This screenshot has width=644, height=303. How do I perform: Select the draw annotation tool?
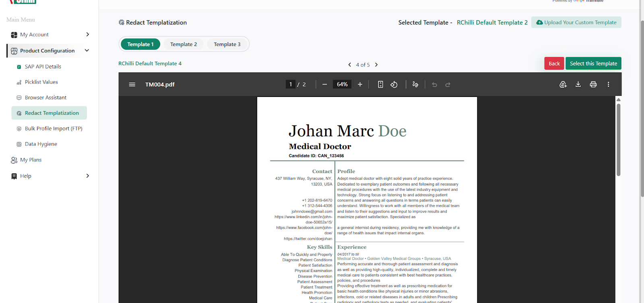pyautogui.click(x=415, y=85)
